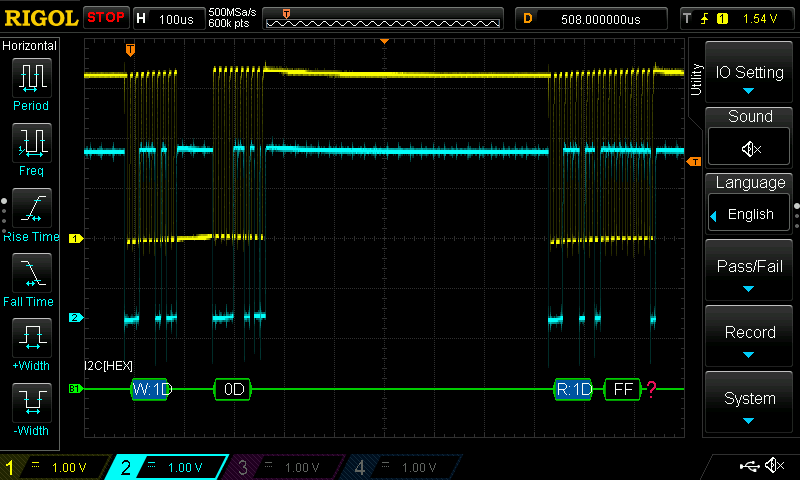The height and width of the screenshot is (480, 800).
Task: Enable channel 3 indicator
Action: tap(284, 467)
